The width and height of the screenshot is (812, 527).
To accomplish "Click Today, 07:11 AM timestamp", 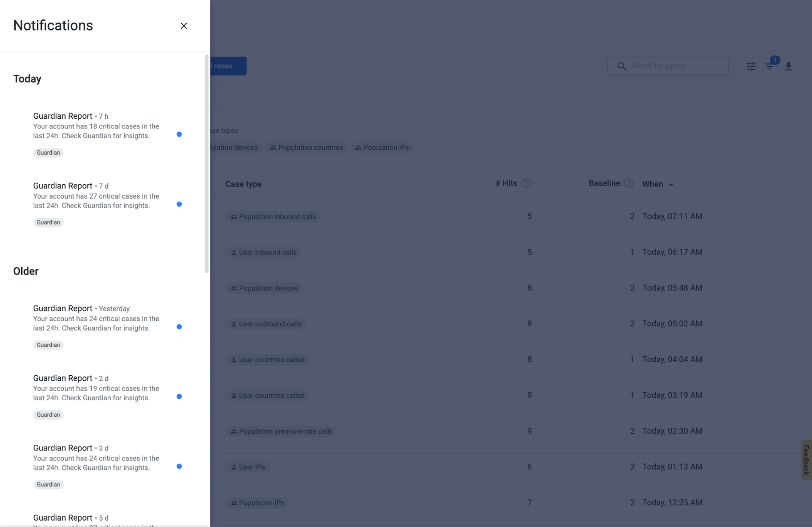I will coord(672,216).
